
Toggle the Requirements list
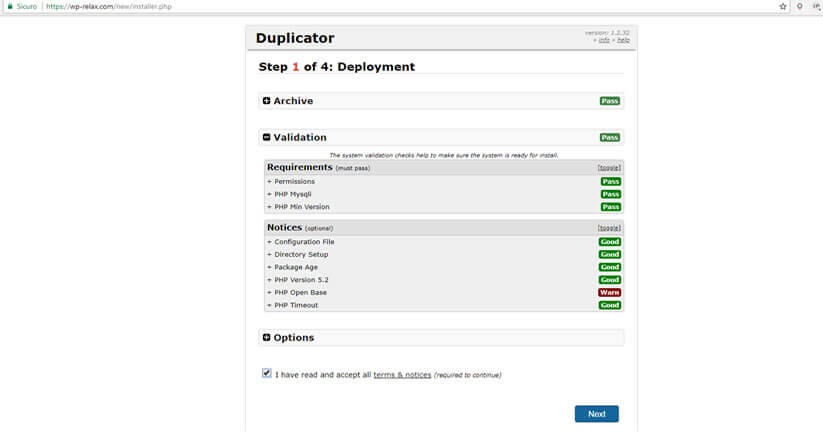(x=609, y=168)
